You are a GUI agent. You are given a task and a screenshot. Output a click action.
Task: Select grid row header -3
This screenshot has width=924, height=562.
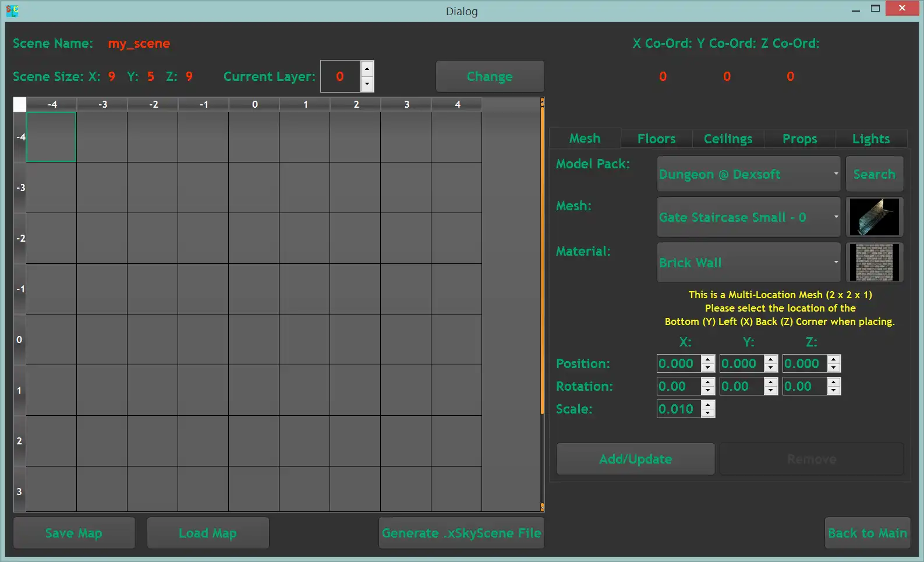pyautogui.click(x=20, y=188)
